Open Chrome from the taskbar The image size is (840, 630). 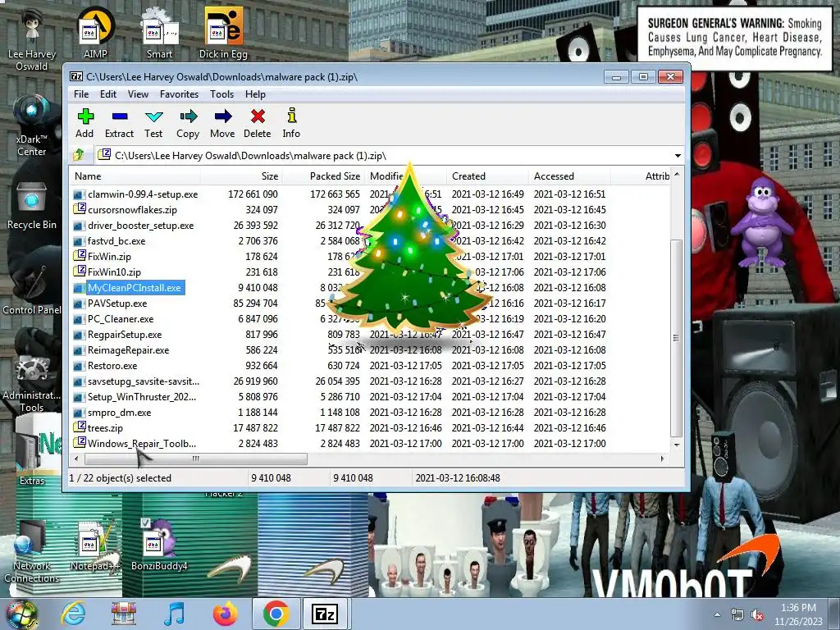[x=276, y=614]
